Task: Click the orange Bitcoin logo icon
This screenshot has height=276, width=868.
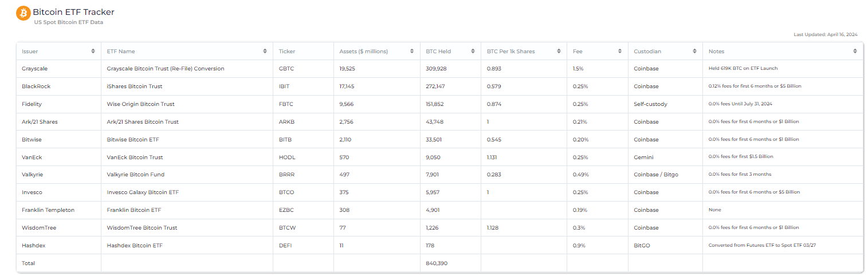Action: [23, 13]
